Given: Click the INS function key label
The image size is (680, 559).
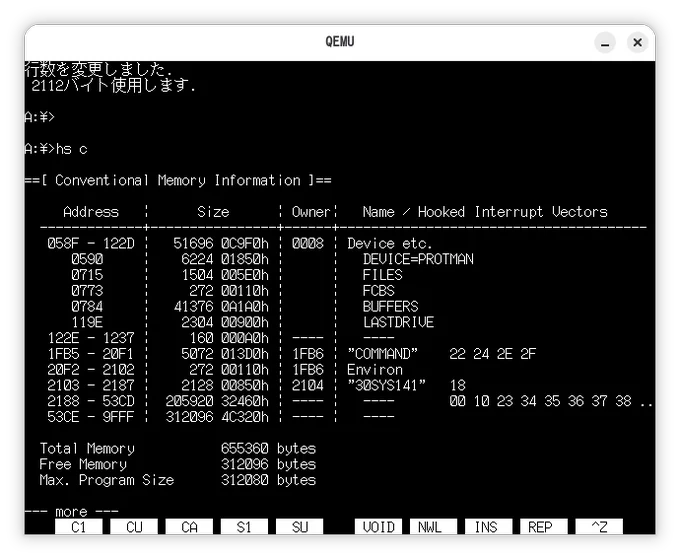Looking at the screenshot, I should pos(489,527).
